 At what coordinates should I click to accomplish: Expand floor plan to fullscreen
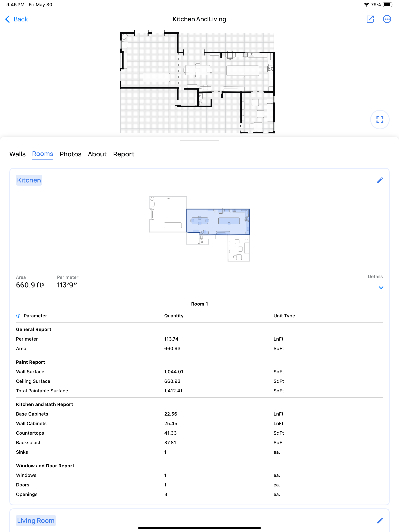coord(380,120)
